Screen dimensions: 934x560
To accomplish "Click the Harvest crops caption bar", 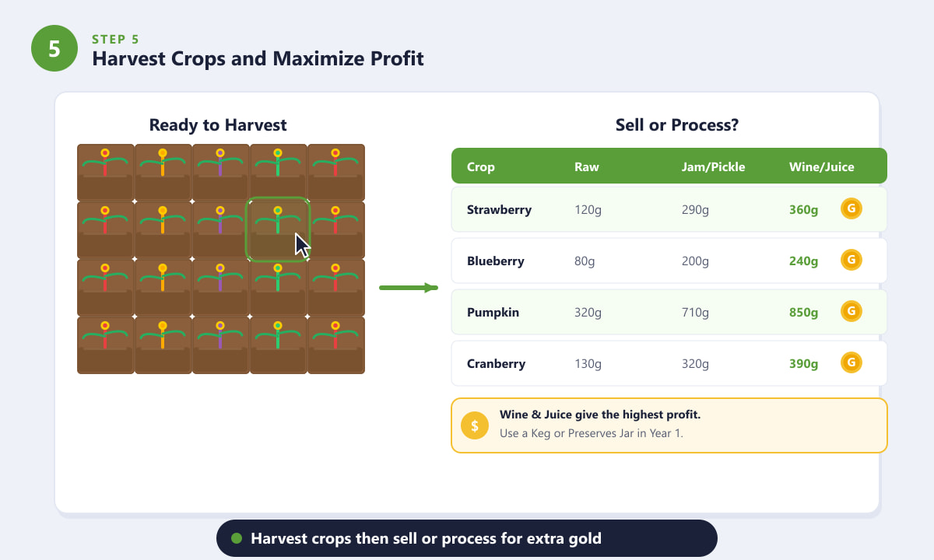I will (466, 538).
